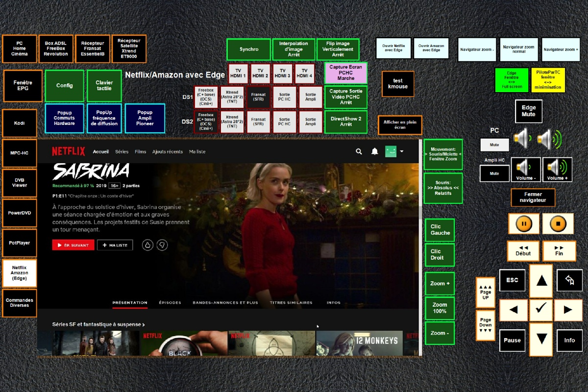
Task: Click Afficher en plein écran
Action: (400, 125)
